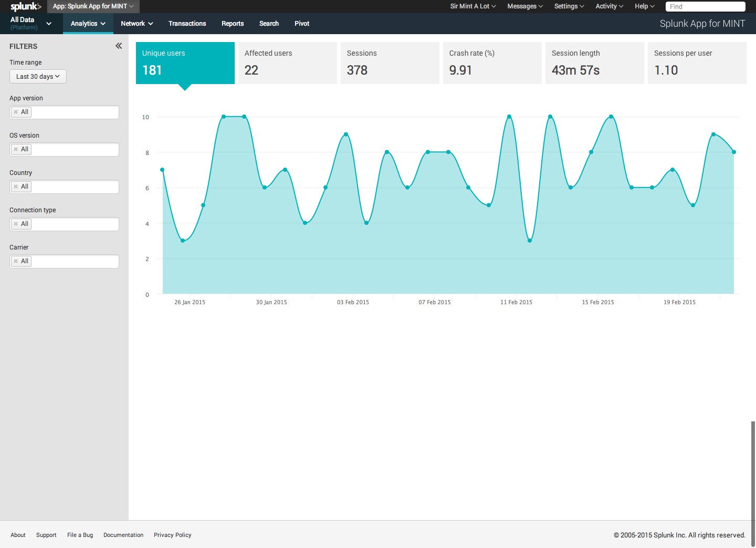This screenshot has height=548, width=756.
Task: Select the Sessions metric card
Action: click(390, 63)
